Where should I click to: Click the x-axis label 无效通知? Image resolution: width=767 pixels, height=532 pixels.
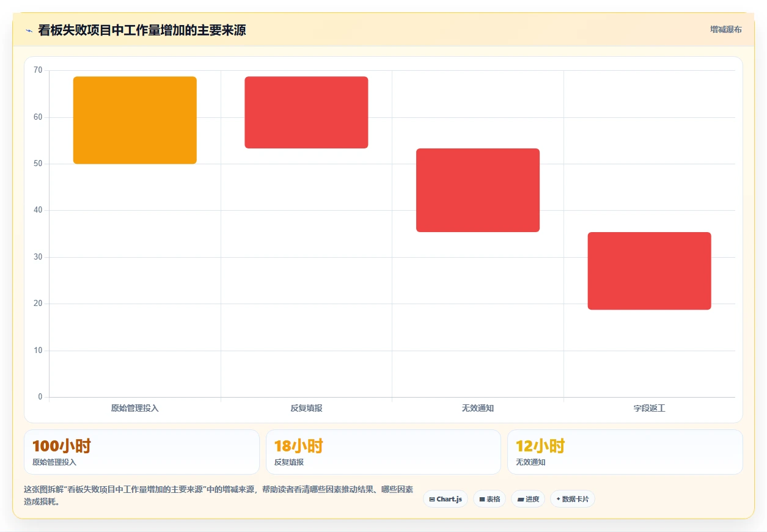coord(478,408)
